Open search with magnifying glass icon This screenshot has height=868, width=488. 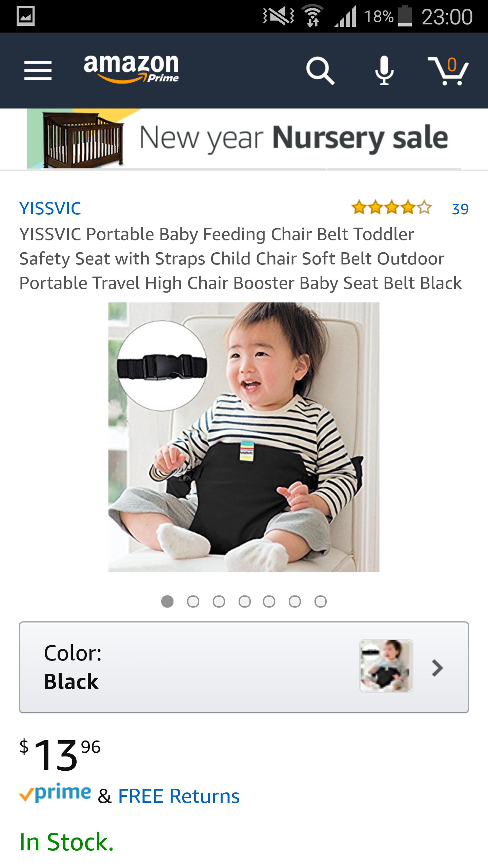(320, 71)
